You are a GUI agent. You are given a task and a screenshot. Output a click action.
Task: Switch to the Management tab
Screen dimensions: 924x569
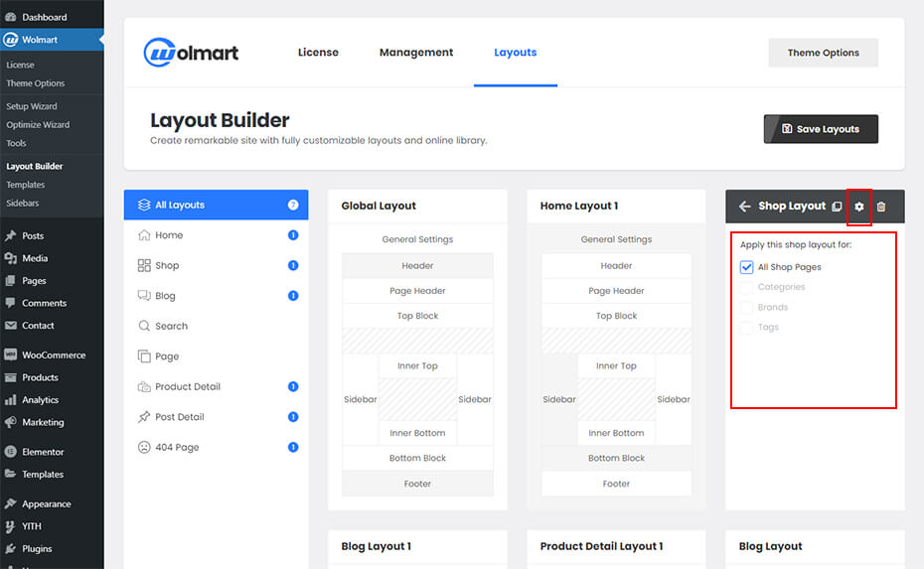415,53
